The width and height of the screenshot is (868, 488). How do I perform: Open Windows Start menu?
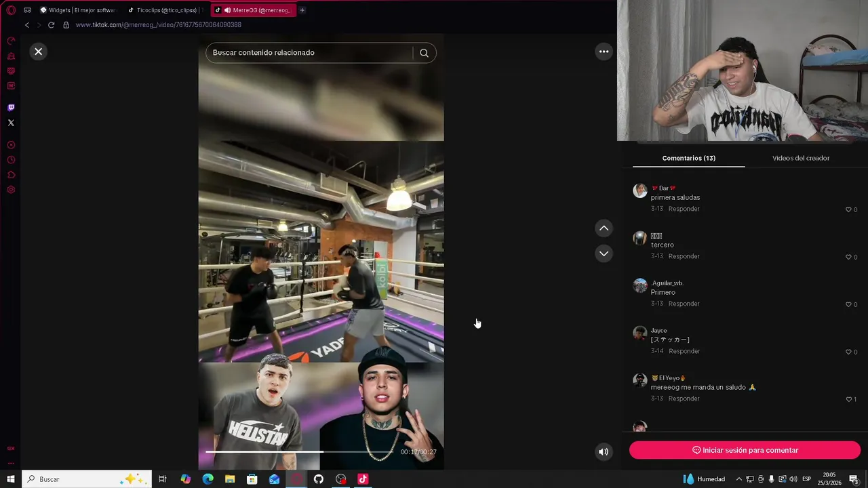[11, 479]
